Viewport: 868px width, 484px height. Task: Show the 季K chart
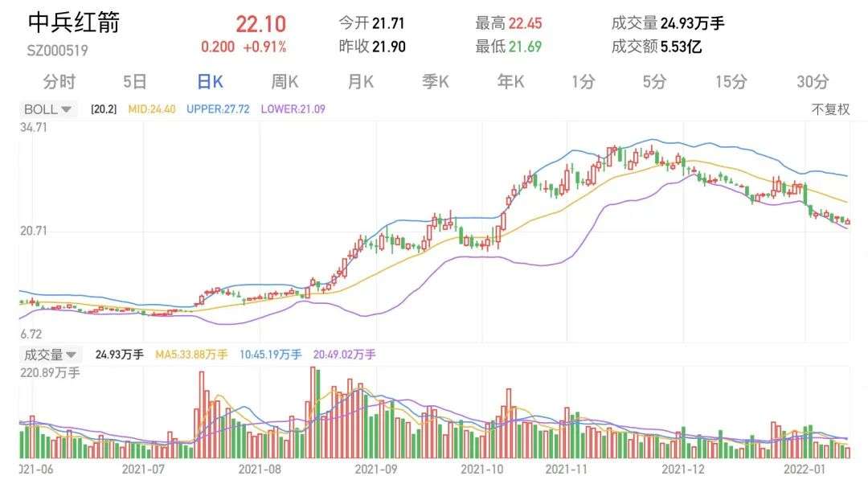point(436,81)
